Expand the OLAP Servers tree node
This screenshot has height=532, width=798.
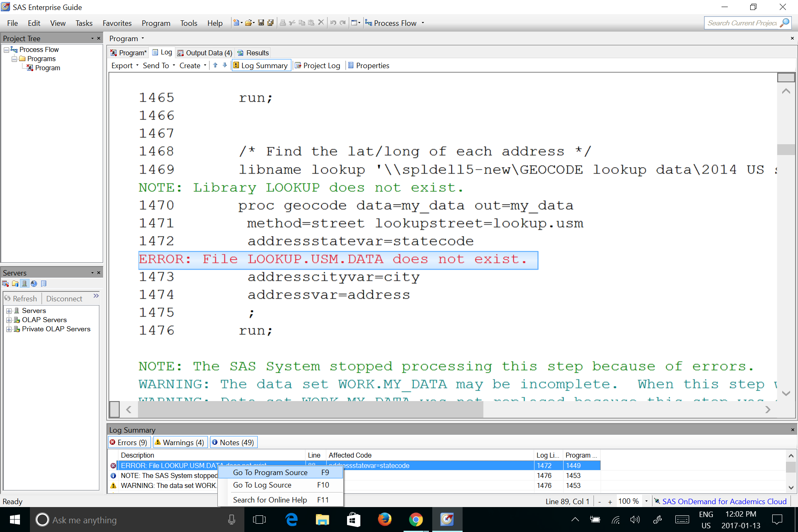(x=9, y=320)
